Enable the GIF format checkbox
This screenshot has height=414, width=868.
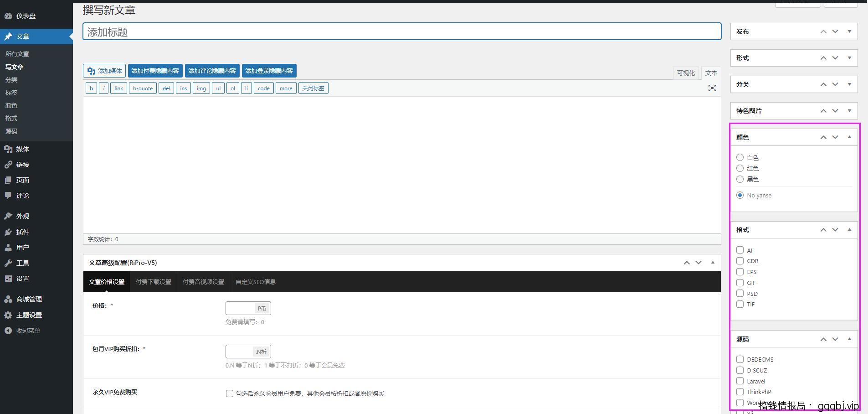(740, 283)
